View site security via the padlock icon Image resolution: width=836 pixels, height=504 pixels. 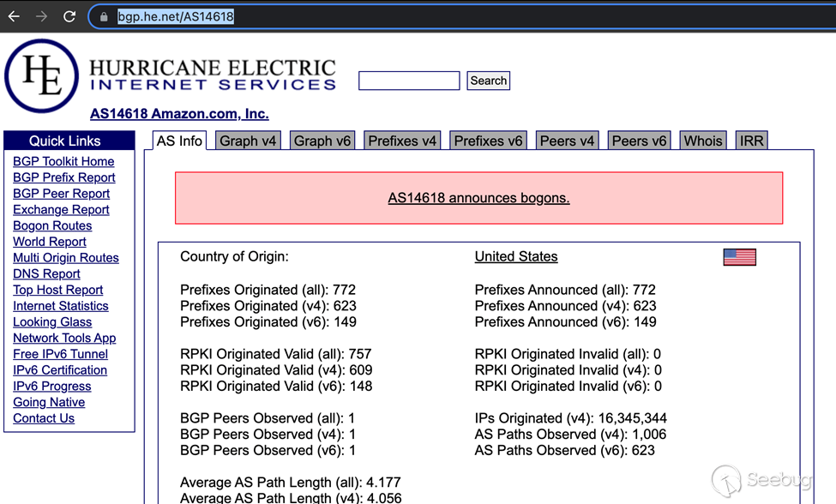pyautogui.click(x=104, y=17)
